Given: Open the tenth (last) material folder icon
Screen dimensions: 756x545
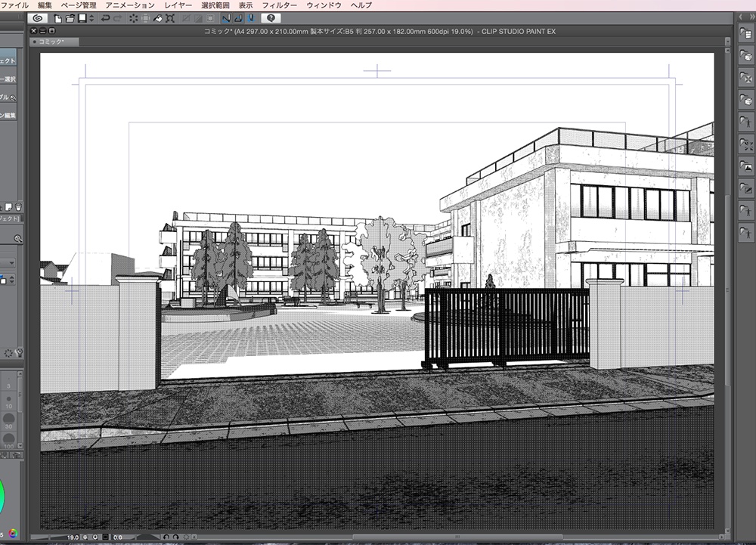Looking at the screenshot, I should (x=746, y=233).
